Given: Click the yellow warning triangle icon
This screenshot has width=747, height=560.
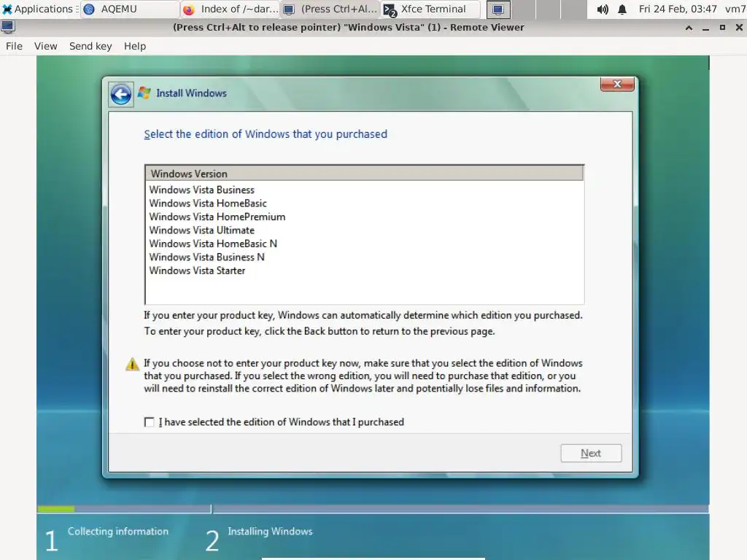Looking at the screenshot, I should 132,365.
